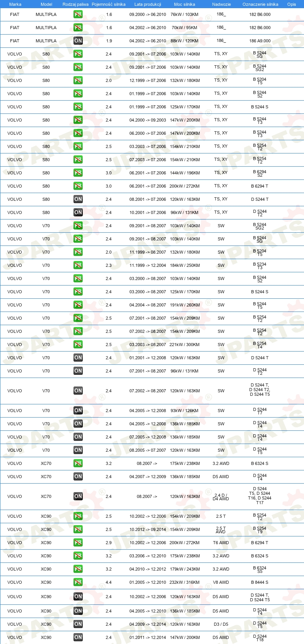Click the PB icon for Volvo XC90 4.4 V8 AWD
The image size is (304, 644).
tap(78, 582)
